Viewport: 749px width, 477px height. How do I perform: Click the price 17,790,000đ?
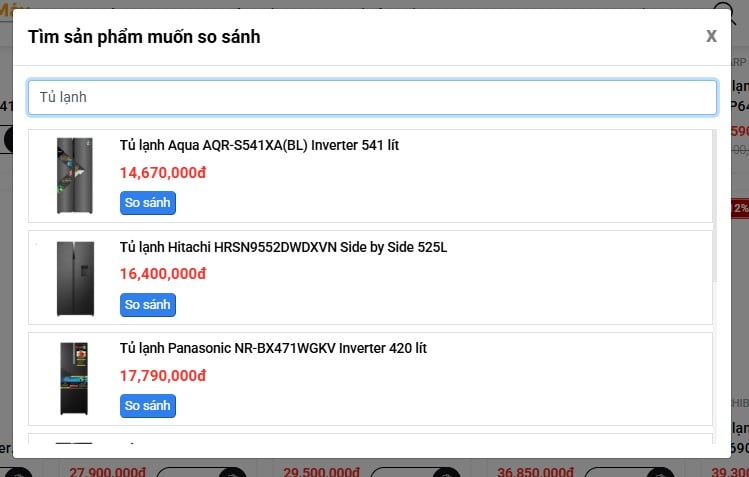[x=163, y=376]
